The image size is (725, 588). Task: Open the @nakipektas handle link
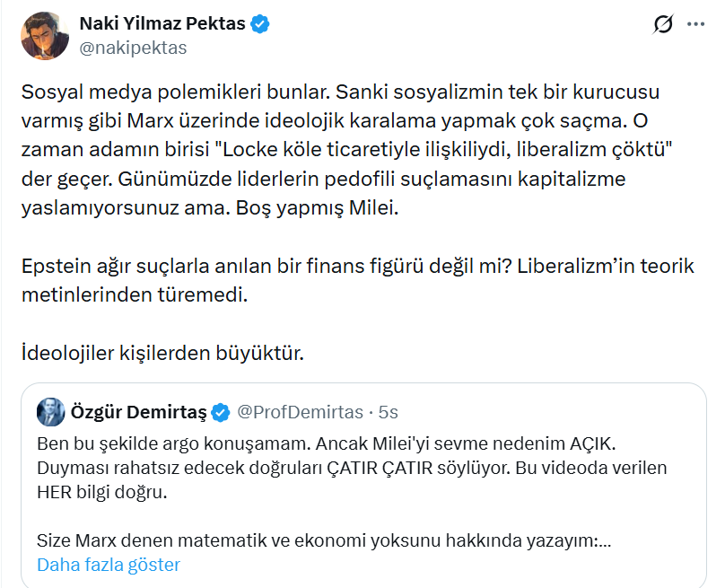134,48
